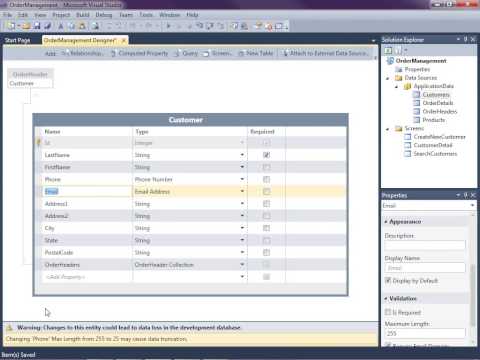Open the Properties panel object dropdown
Image resolution: width=480 pixels, height=360 pixels.
coord(472,205)
